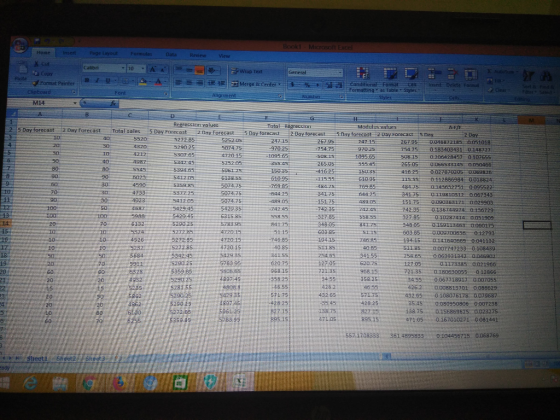560x420 pixels.
Task: Click the Increase Decimal icon
Action: pos(329,86)
